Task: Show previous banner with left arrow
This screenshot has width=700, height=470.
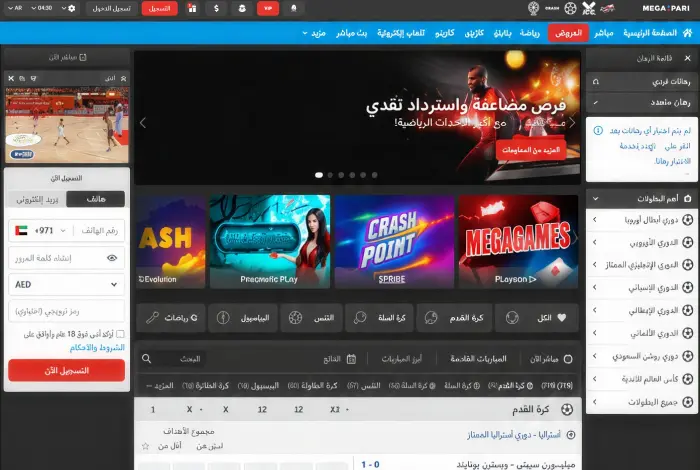Action: [143, 123]
